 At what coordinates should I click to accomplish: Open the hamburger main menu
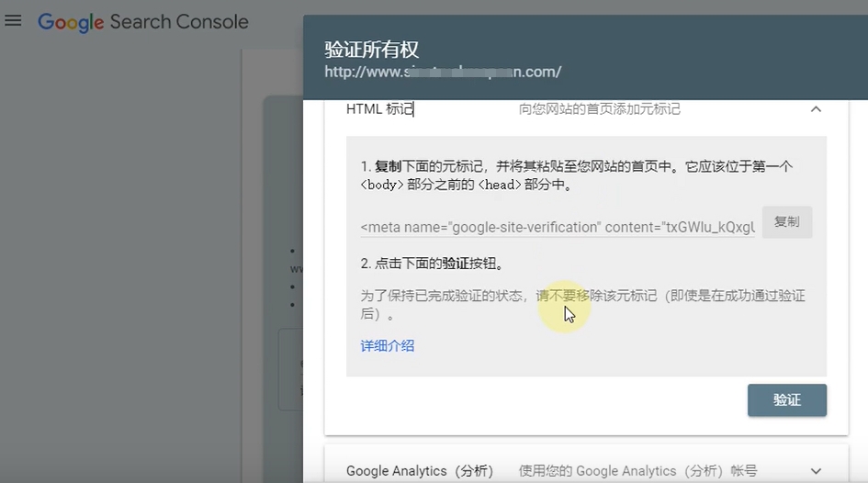13,21
